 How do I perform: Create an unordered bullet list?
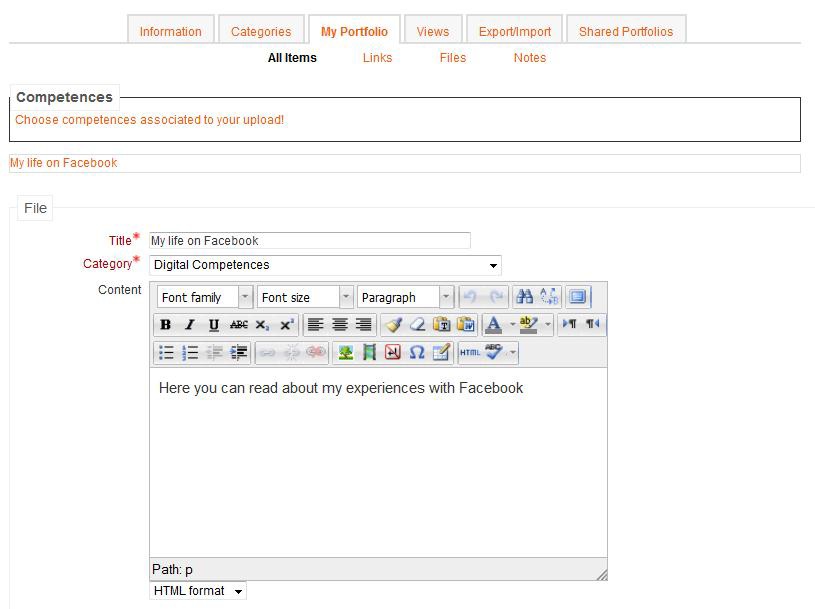coord(166,353)
